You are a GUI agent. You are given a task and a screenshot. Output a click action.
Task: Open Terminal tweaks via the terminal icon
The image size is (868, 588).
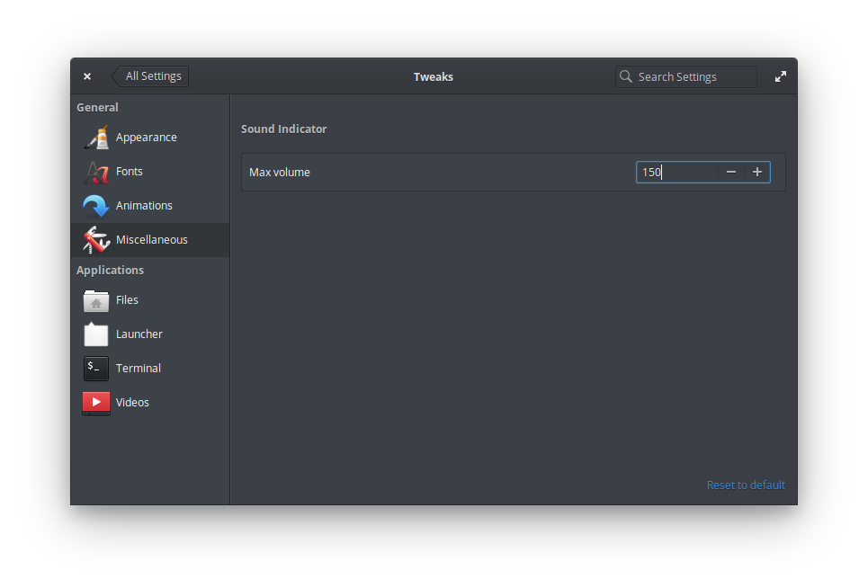click(96, 369)
